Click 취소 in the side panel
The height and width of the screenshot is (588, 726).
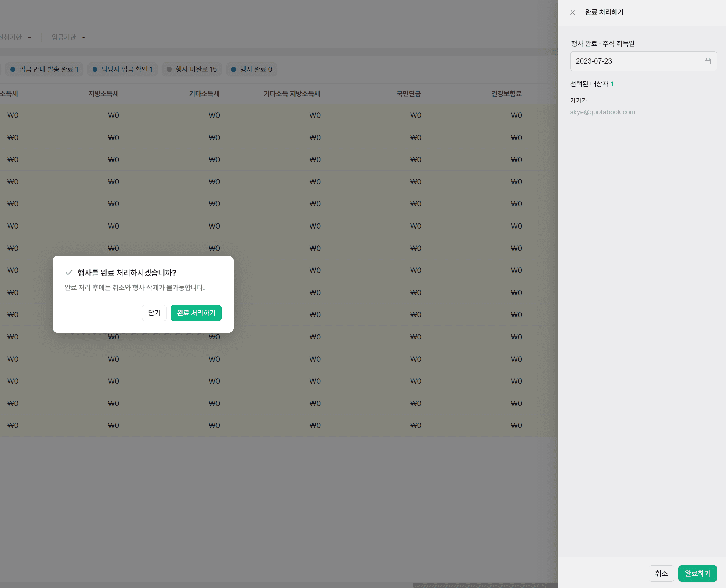[661, 573]
